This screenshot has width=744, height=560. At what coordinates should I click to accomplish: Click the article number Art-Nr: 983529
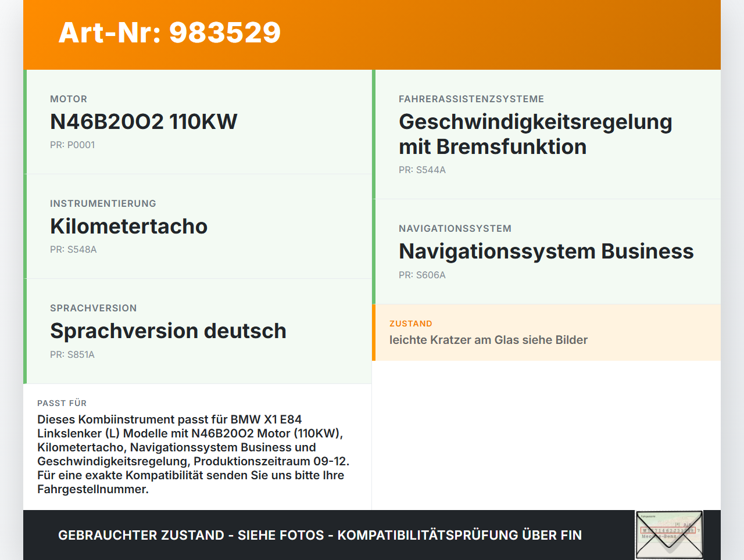click(169, 33)
